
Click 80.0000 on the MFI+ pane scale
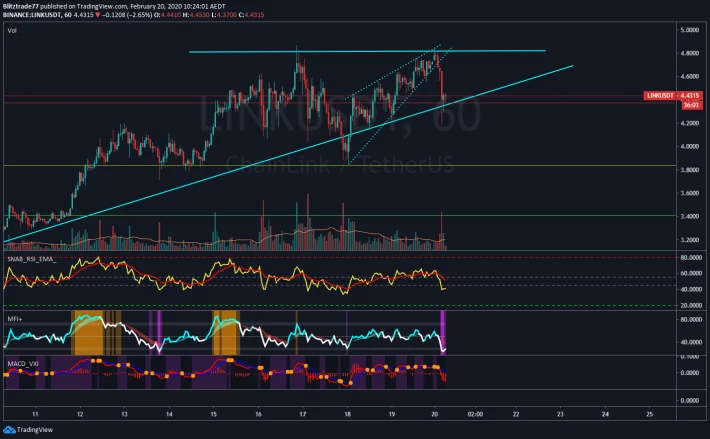point(691,320)
